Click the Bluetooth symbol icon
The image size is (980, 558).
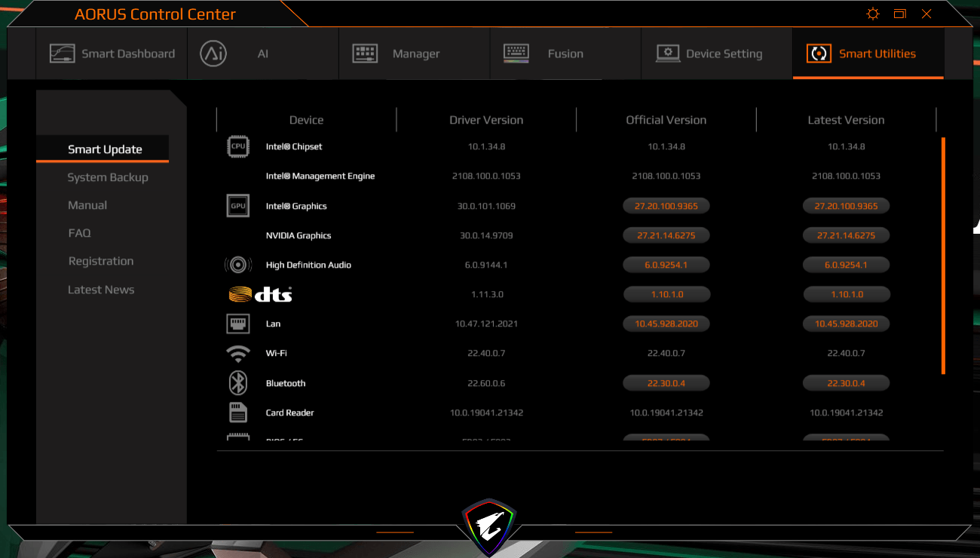pyautogui.click(x=238, y=383)
